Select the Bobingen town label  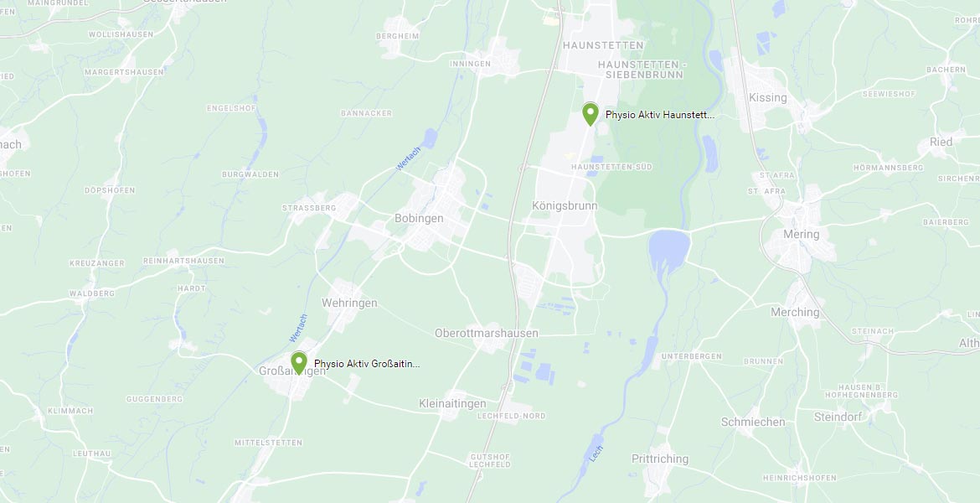pyautogui.click(x=419, y=218)
